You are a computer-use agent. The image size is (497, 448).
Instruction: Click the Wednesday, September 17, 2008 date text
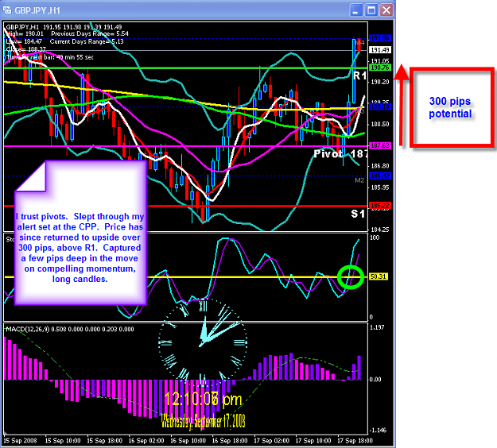(204, 421)
